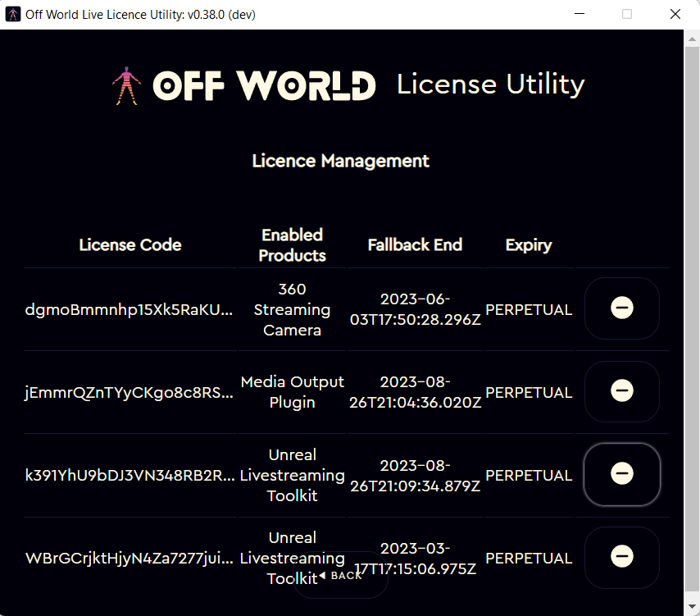The width and height of the screenshot is (700, 616).
Task: Minimize the Licence Utility window
Action: pos(580,14)
